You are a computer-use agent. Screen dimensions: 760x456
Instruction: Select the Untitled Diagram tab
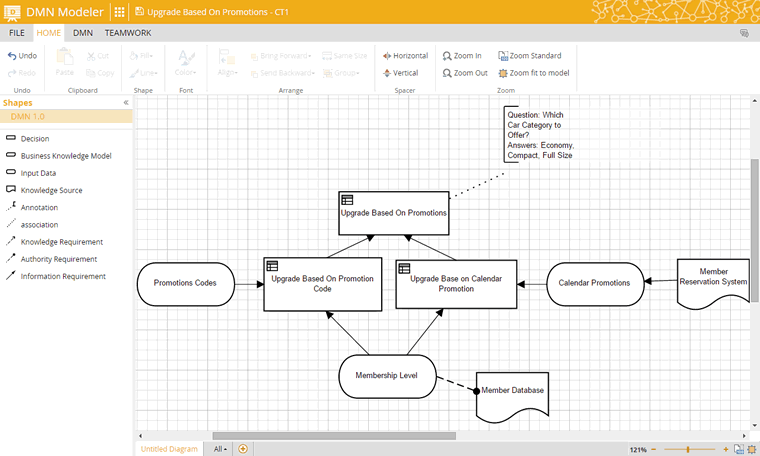pyautogui.click(x=169, y=449)
